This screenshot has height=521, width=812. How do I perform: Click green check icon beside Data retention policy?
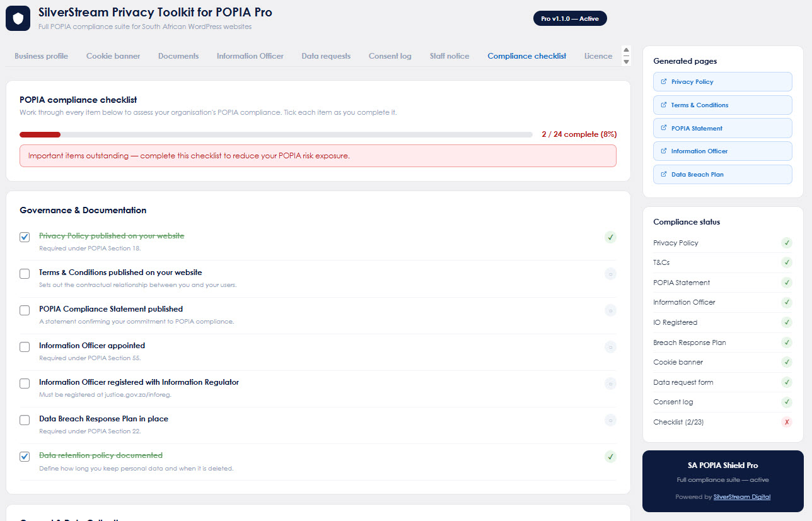click(610, 457)
